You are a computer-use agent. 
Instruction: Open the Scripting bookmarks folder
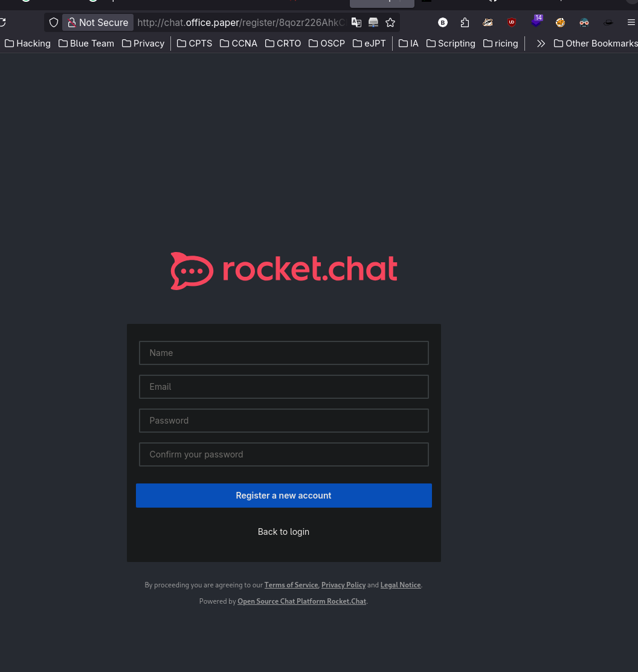[x=451, y=44]
